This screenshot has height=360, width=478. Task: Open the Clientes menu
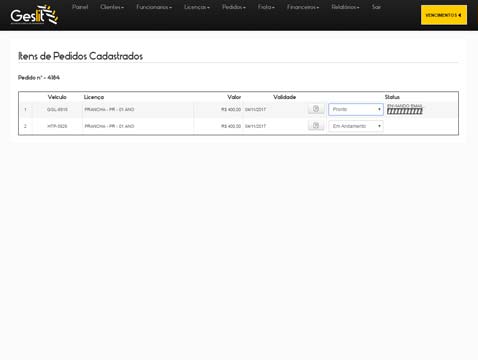[x=112, y=7]
